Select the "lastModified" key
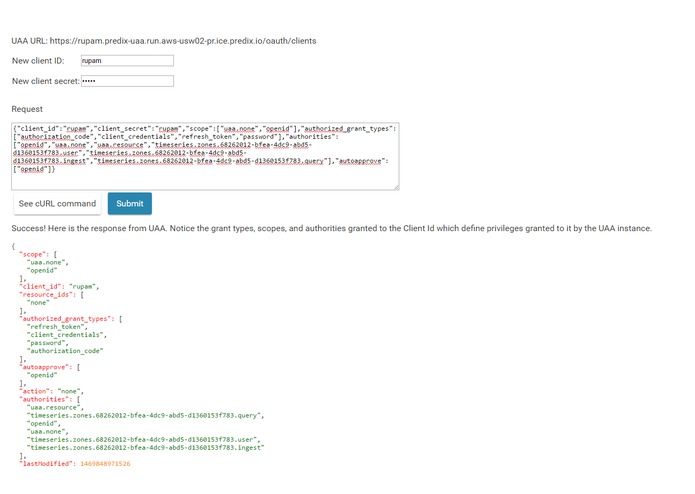Image resolution: width=695 pixels, height=494 pixels. point(46,464)
